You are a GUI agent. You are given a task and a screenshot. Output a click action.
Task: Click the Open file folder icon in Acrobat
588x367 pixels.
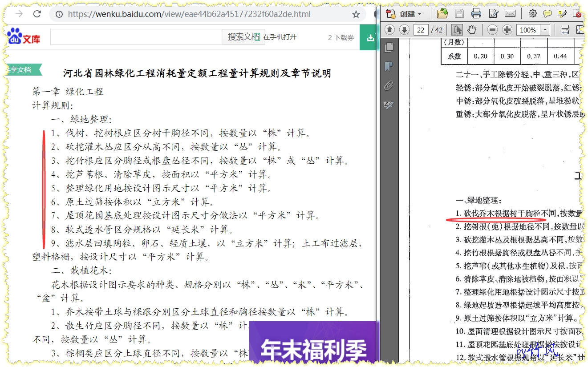pyautogui.click(x=442, y=13)
